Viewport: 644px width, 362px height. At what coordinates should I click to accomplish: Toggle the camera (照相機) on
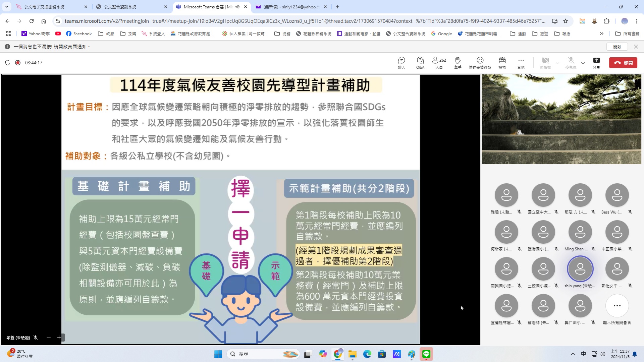(545, 62)
